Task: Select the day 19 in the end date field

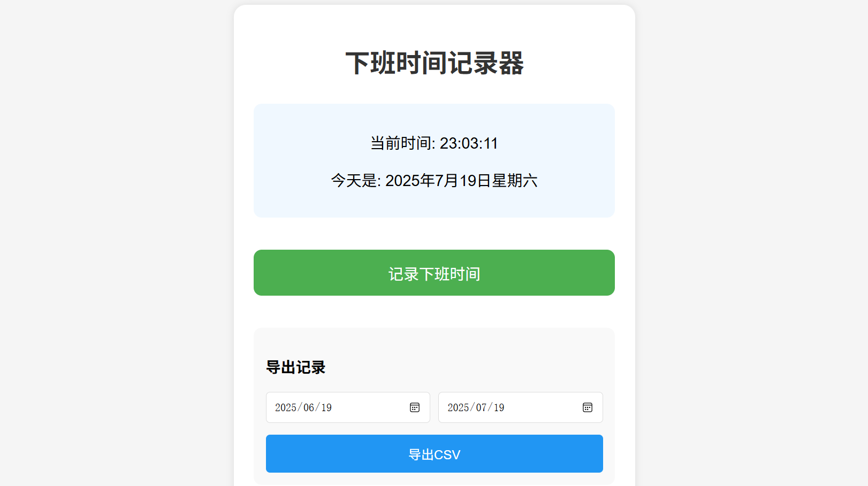Action: click(499, 407)
